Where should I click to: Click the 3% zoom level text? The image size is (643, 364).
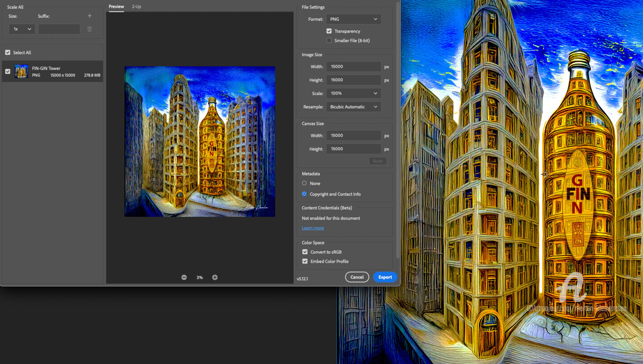(200, 277)
